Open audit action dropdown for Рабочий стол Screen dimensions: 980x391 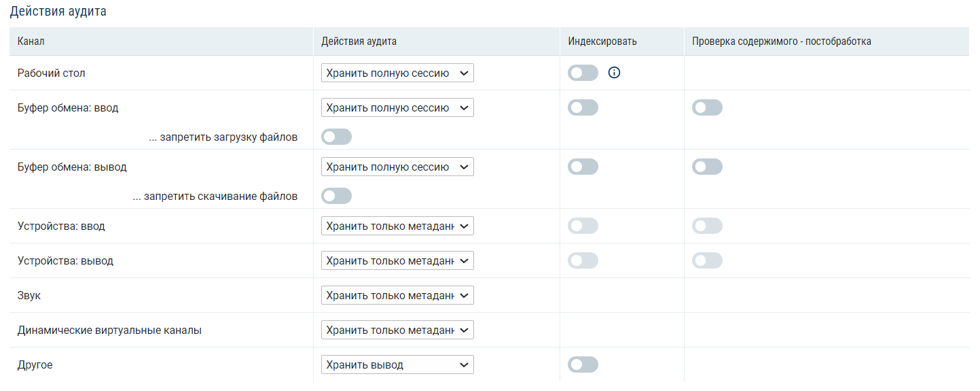[x=397, y=73]
